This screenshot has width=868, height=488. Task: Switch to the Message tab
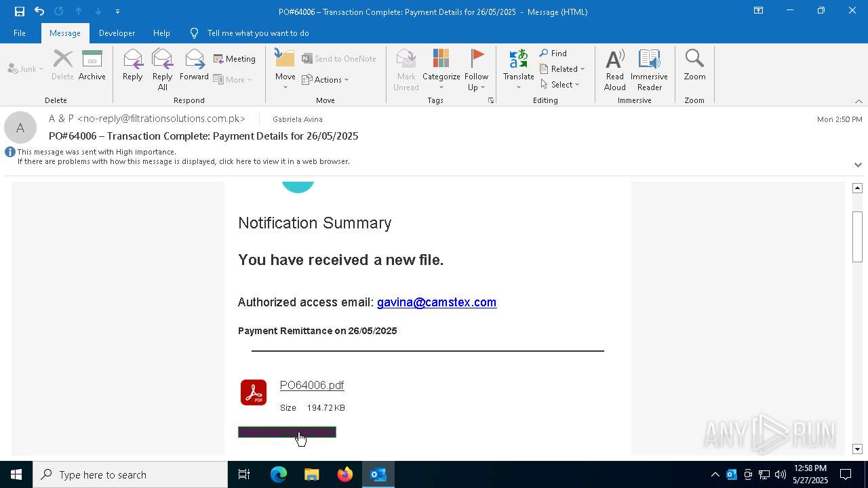[x=65, y=33]
